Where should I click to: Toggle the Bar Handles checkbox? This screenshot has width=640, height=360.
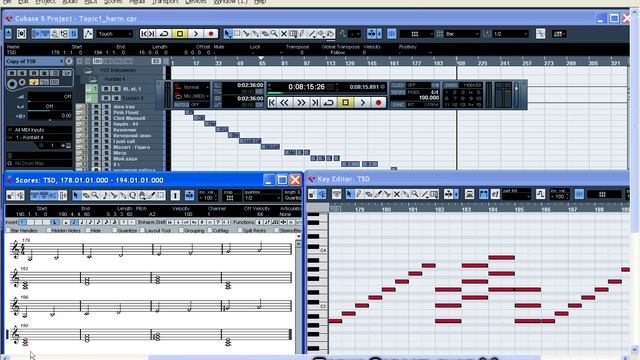coord(9,231)
